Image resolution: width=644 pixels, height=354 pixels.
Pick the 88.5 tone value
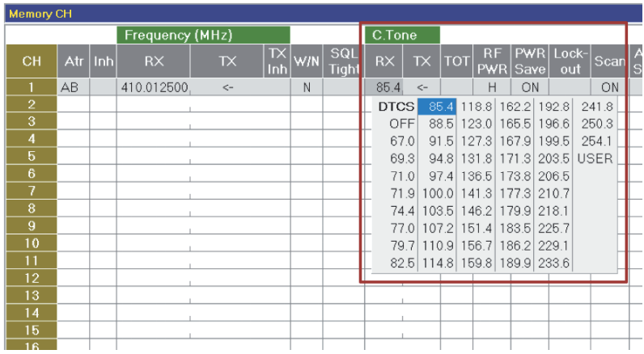(441, 124)
